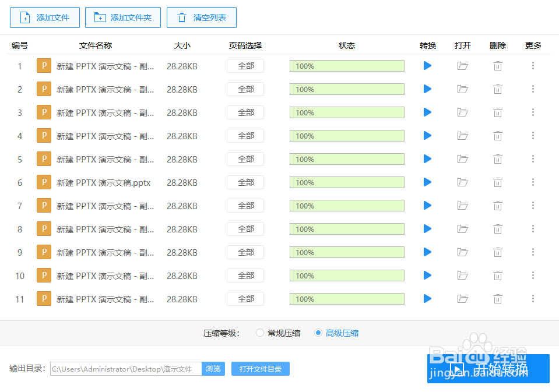This screenshot has width=559, height=392.
Task: Open 打开文件目录 to view output directory
Action: tap(260, 369)
